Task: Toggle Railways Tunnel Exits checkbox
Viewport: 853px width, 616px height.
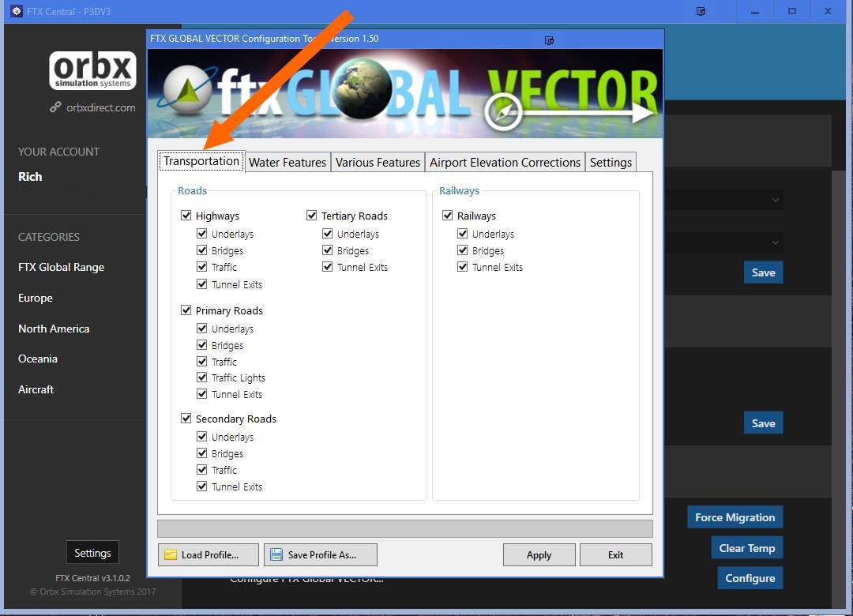Action: coord(462,267)
